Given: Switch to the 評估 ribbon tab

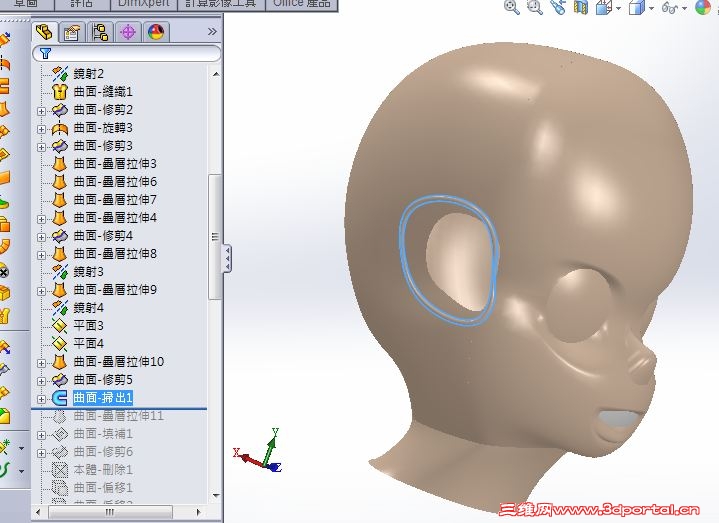Looking at the screenshot, I should [x=82, y=4].
